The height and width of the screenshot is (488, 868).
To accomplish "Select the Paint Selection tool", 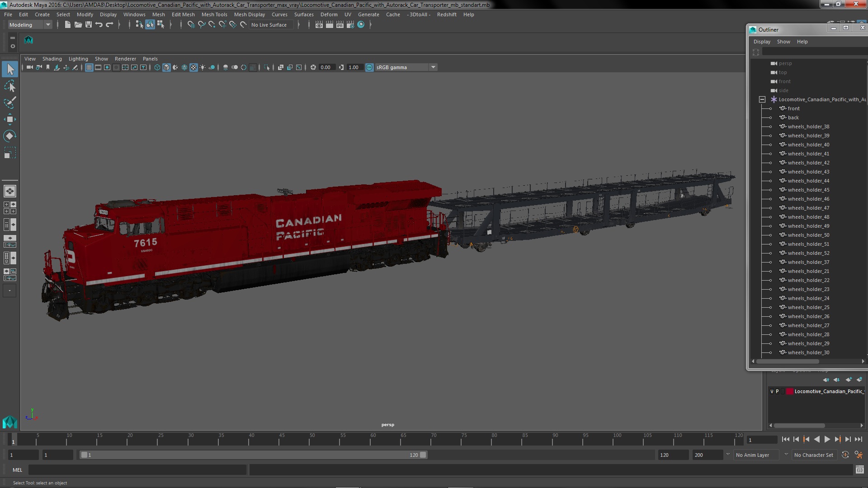I will (9, 103).
